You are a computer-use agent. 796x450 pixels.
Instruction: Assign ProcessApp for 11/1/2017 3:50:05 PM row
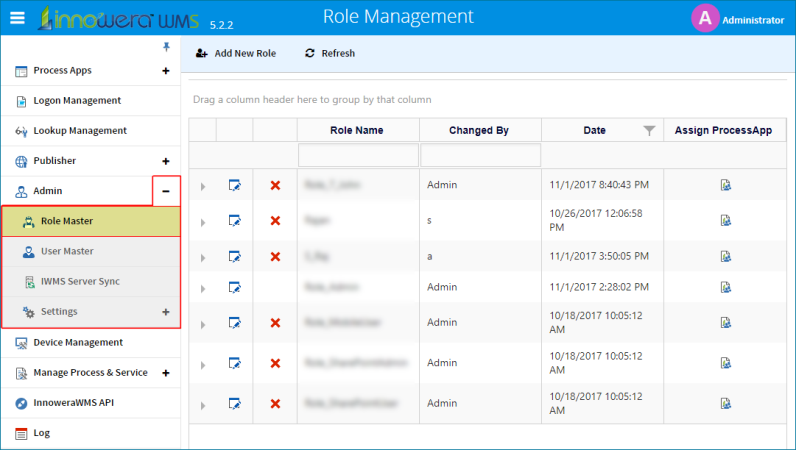(x=725, y=256)
